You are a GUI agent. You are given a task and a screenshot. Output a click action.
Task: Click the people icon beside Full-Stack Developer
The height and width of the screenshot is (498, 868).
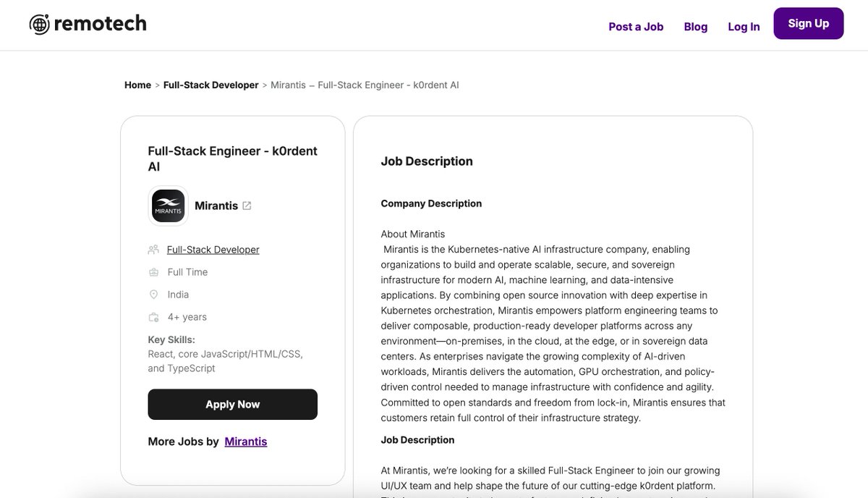click(153, 250)
